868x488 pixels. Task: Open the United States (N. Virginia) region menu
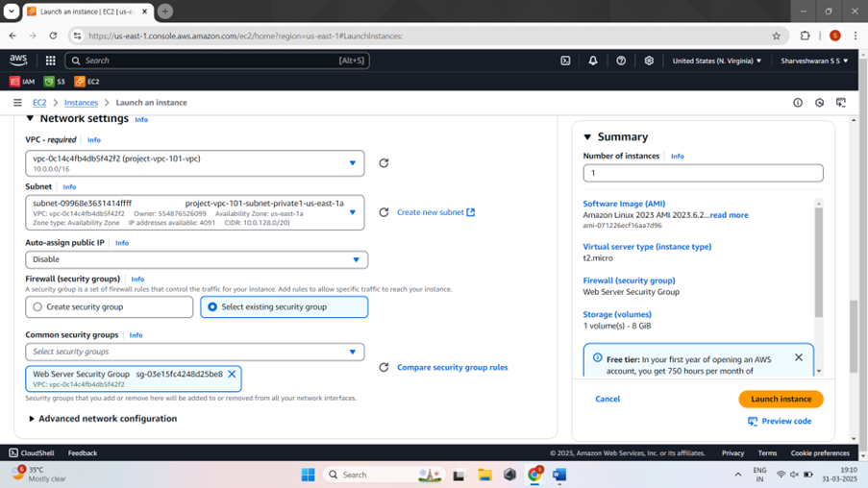pos(716,61)
